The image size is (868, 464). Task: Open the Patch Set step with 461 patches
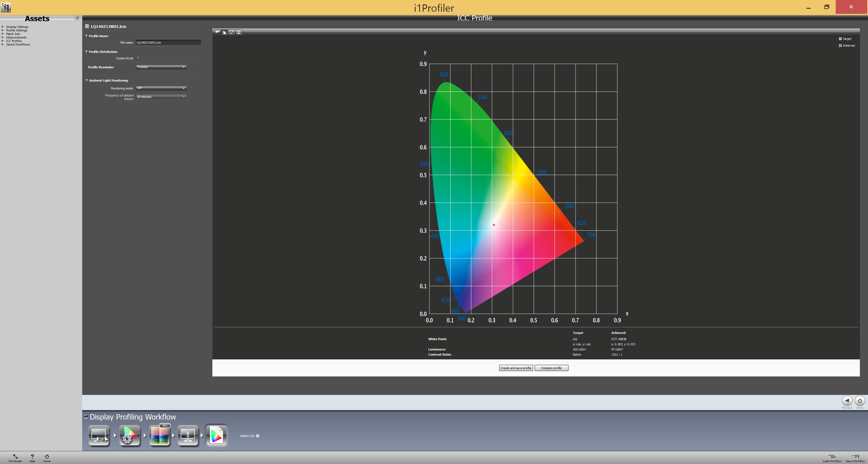[x=159, y=435]
